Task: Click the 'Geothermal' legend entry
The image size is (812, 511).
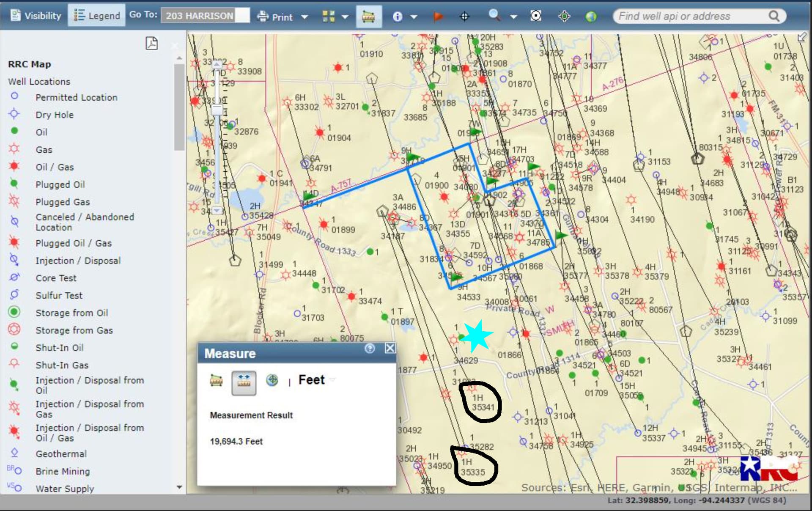Action: coord(61,454)
